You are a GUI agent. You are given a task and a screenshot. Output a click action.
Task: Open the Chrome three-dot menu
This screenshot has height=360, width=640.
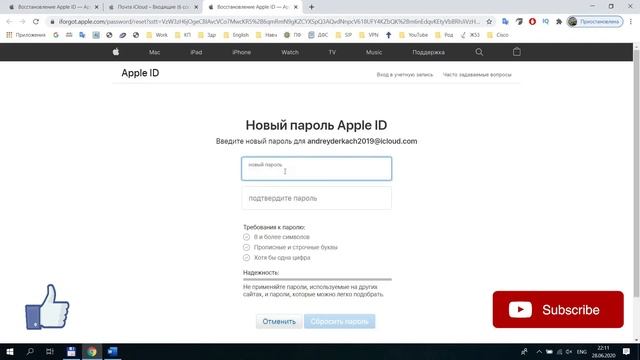coord(631,21)
